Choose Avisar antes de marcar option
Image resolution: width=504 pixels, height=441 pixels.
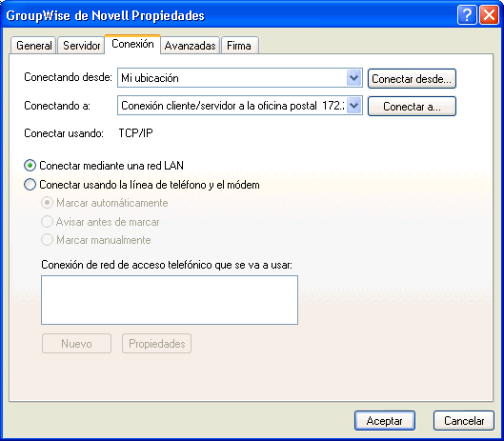coord(100,222)
